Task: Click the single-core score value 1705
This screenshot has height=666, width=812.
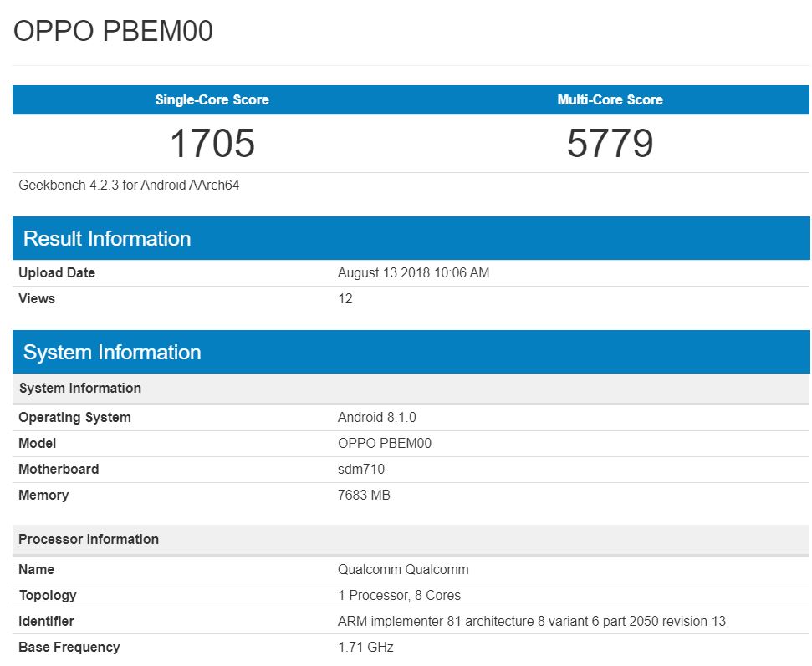Action: 212,144
